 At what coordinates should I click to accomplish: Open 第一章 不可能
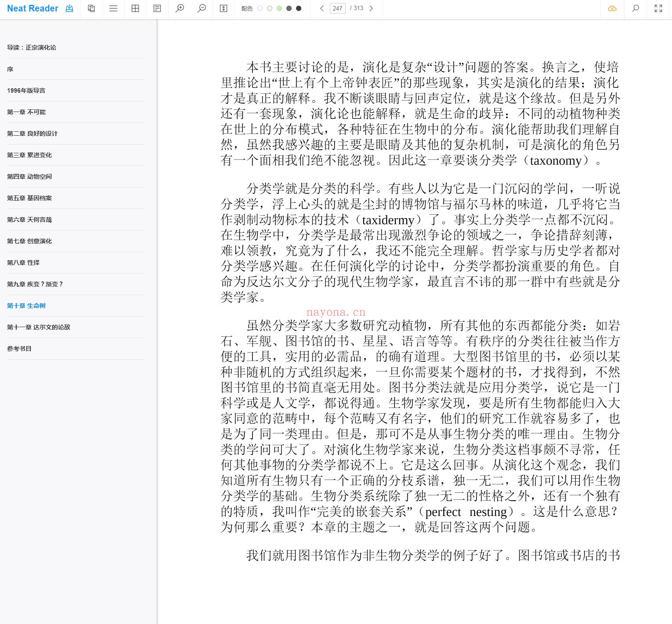tap(26, 112)
